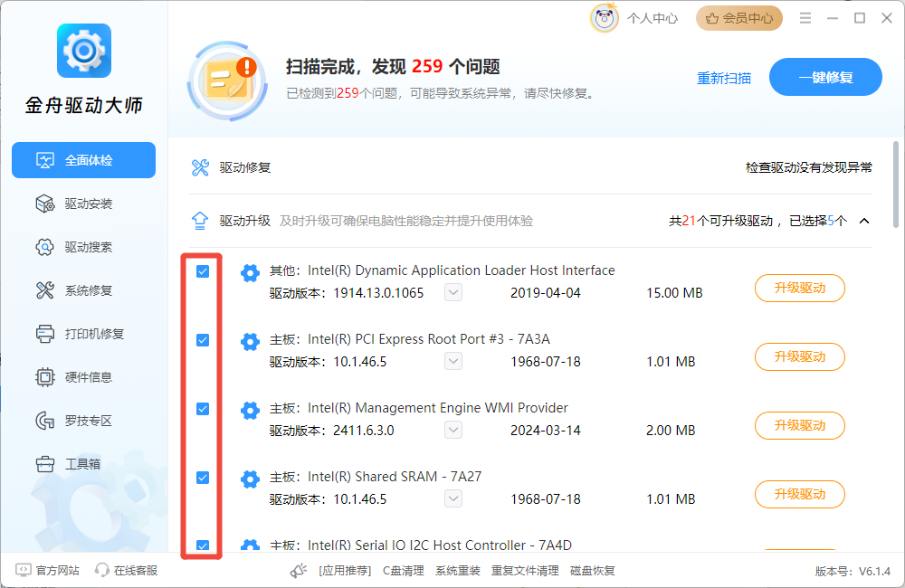Click the date 2019-04-04
This screenshot has width=905, height=588.
[546, 293]
